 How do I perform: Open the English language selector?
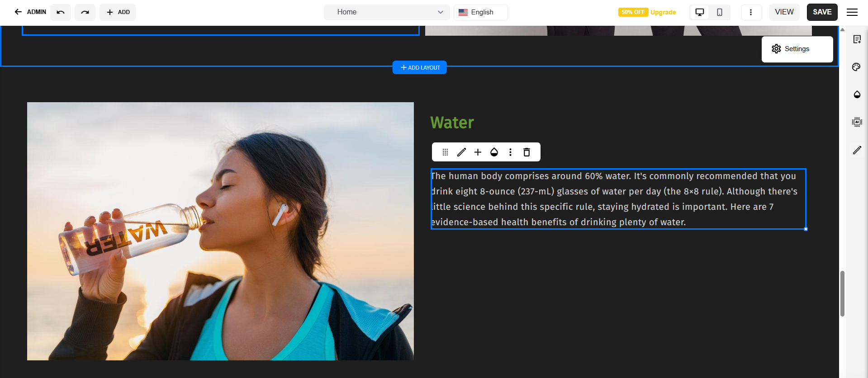tap(480, 12)
